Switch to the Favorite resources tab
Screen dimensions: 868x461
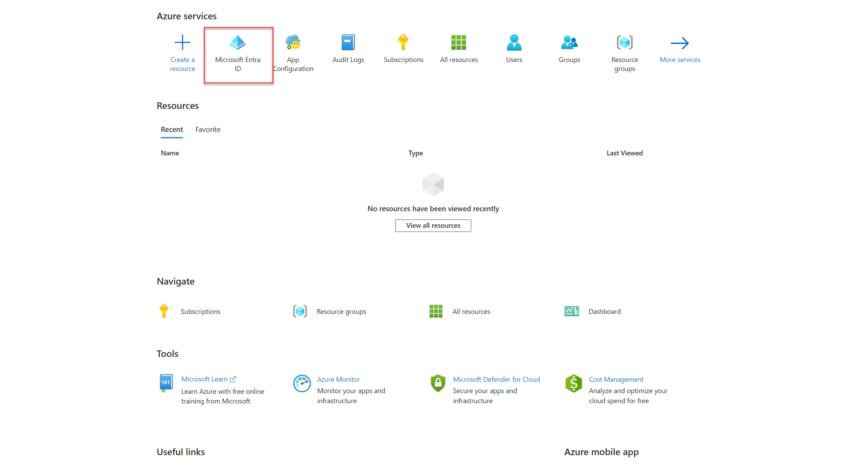click(208, 130)
